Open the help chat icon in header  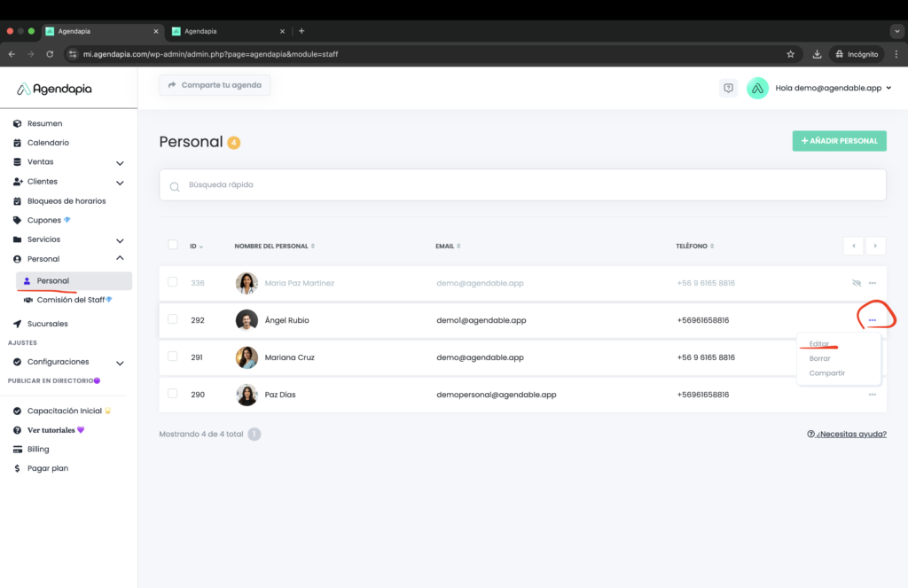pyautogui.click(x=728, y=88)
